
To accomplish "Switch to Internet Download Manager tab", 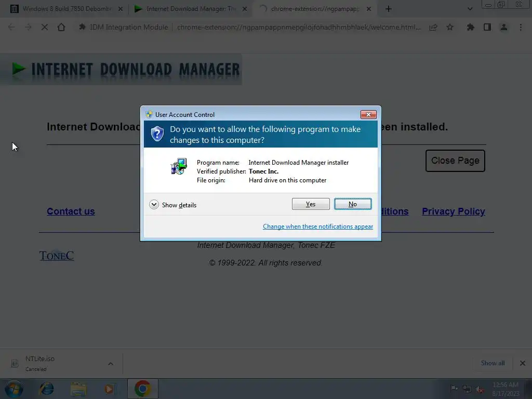I will pos(191,9).
